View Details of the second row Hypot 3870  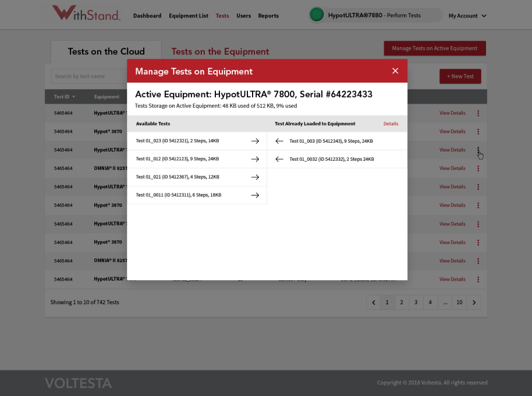coord(452,132)
